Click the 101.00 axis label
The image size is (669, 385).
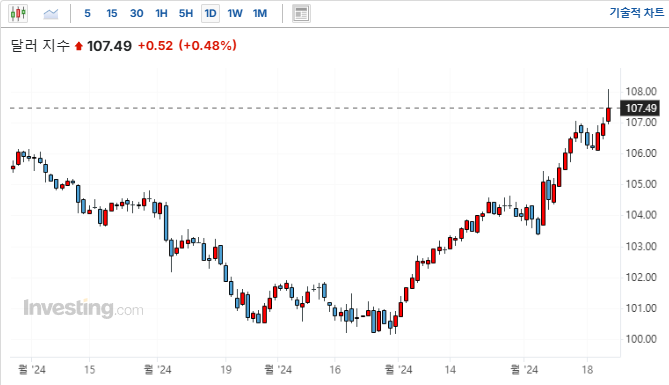point(641,308)
